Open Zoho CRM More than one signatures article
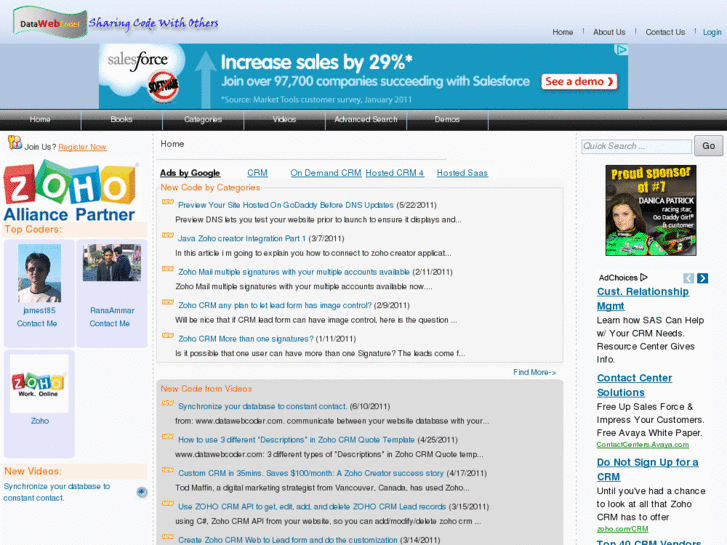The width and height of the screenshot is (727, 545). (x=246, y=339)
